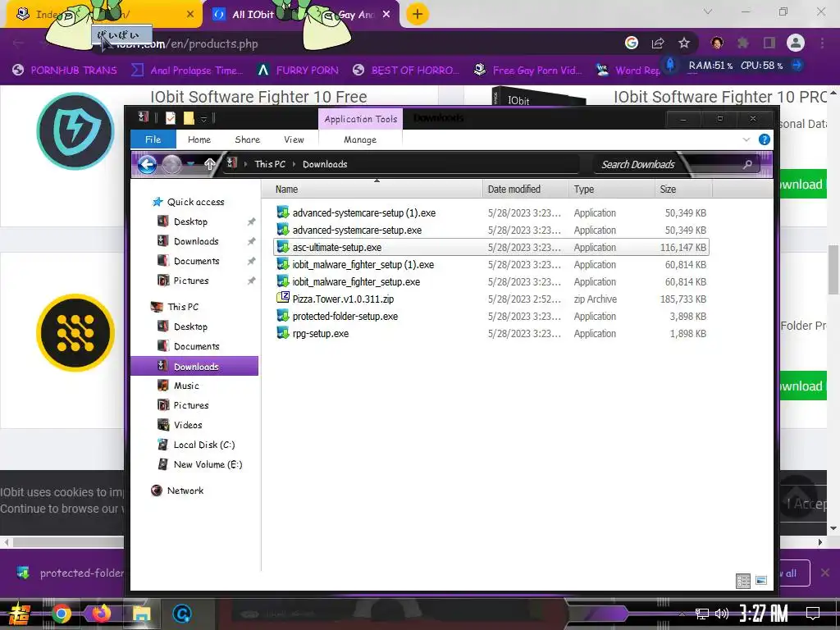Switch to large icons view button
The width and height of the screenshot is (840, 630).
(761, 580)
